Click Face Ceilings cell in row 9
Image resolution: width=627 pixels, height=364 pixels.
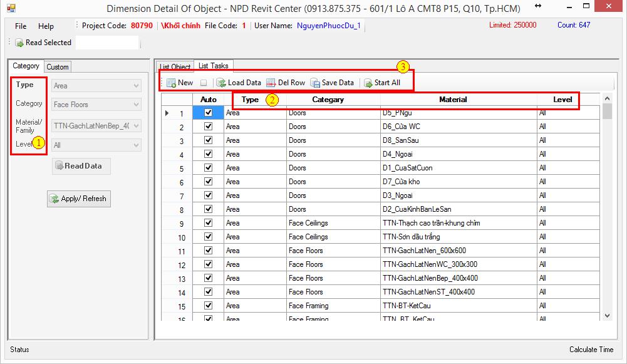(x=333, y=223)
